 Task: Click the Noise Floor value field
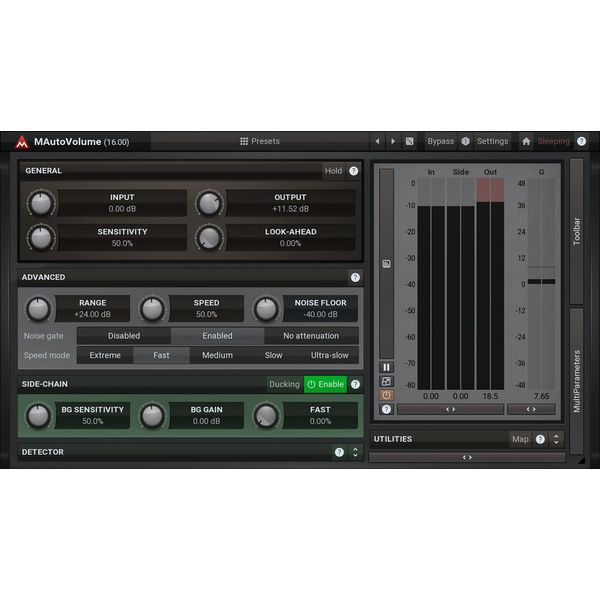tap(321, 309)
